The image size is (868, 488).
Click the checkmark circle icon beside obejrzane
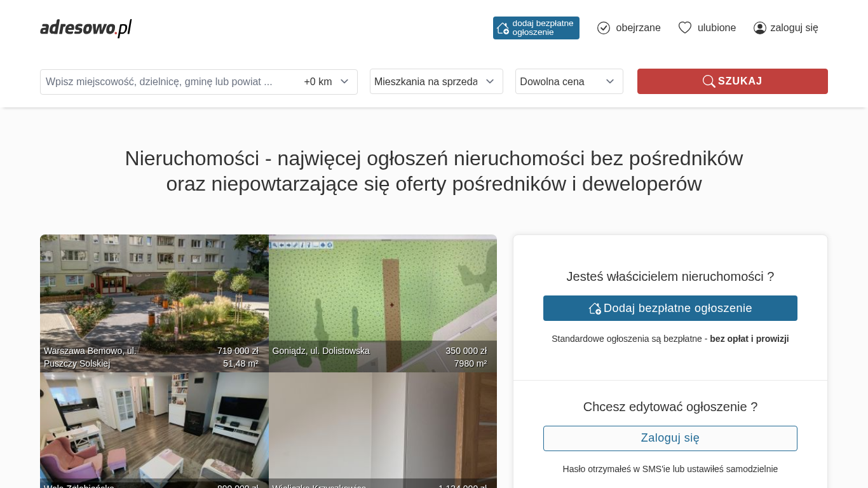click(x=604, y=28)
